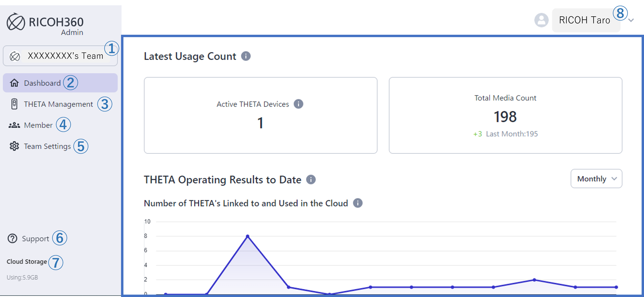
Task: Click the Active THETA Devices count 1
Action: tap(260, 123)
